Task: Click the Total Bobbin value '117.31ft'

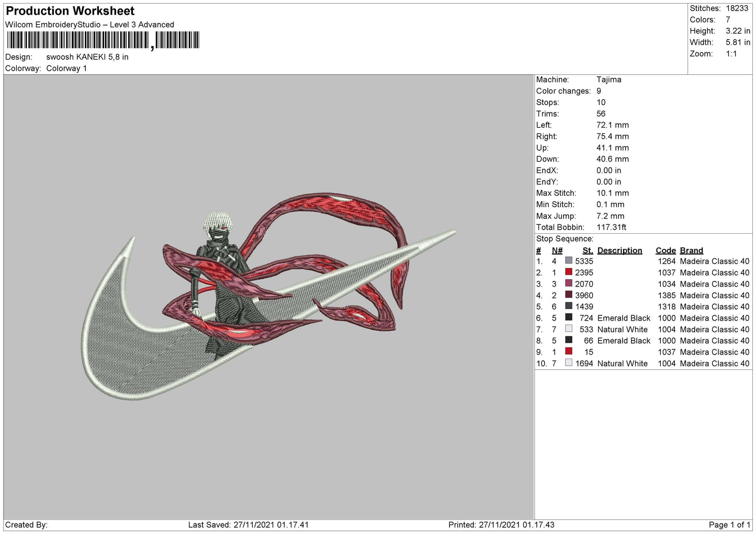Action: click(x=612, y=228)
